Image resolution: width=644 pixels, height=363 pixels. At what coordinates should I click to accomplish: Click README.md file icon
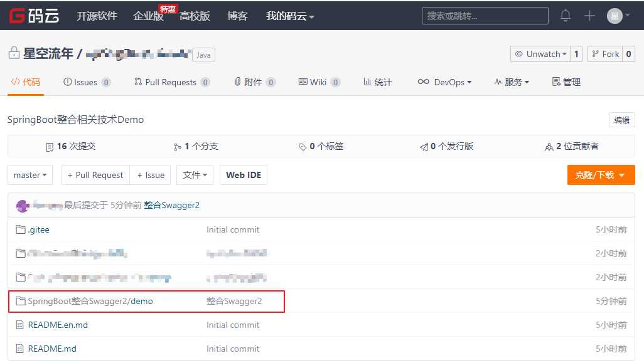(x=19, y=349)
